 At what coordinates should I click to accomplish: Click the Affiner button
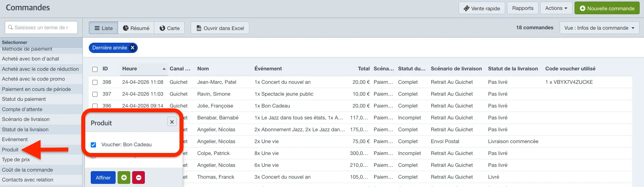pyautogui.click(x=103, y=178)
